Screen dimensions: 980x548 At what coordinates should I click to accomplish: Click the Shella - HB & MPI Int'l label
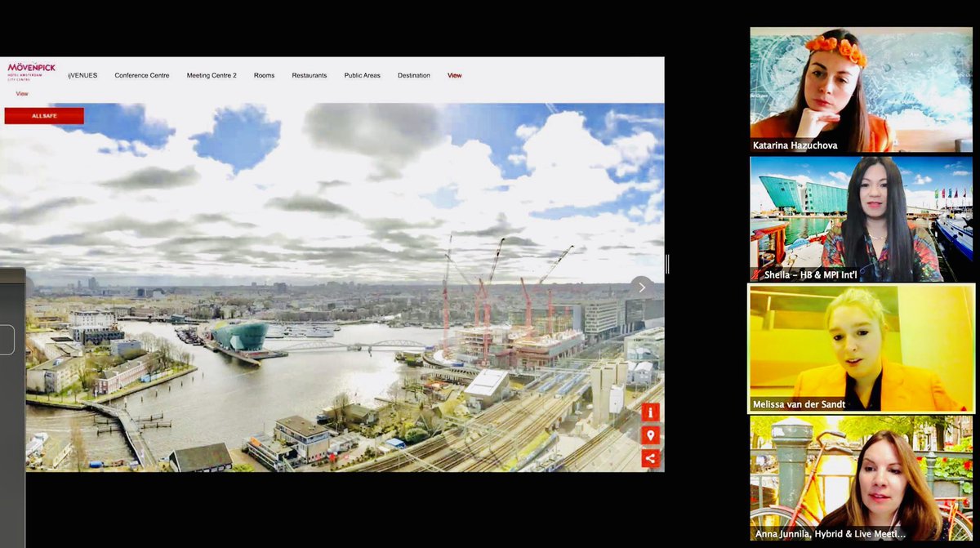pos(804,274)
